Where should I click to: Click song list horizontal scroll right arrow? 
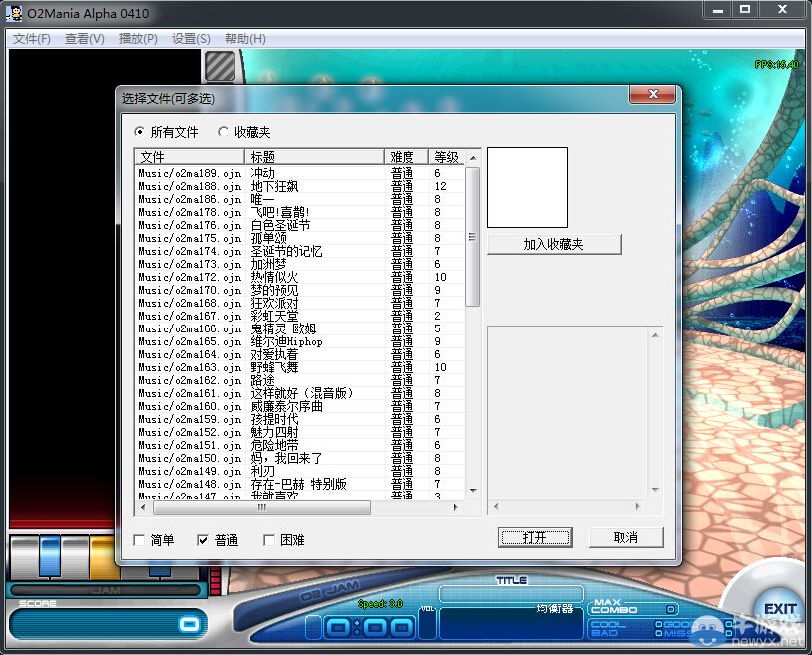click(455, 507)
